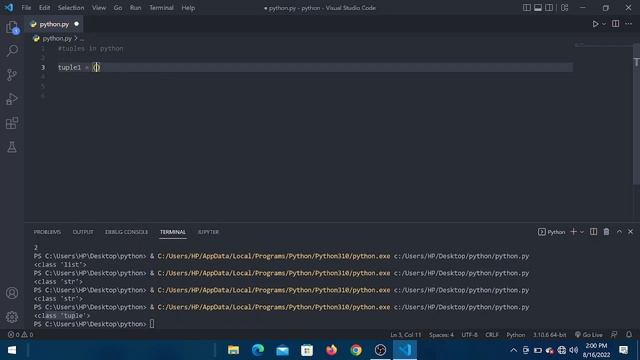Viewport: 640px width, 360px height.
Task: Open Firefox from taskbar
Action: pyautogui.click(x=331, y=350)
